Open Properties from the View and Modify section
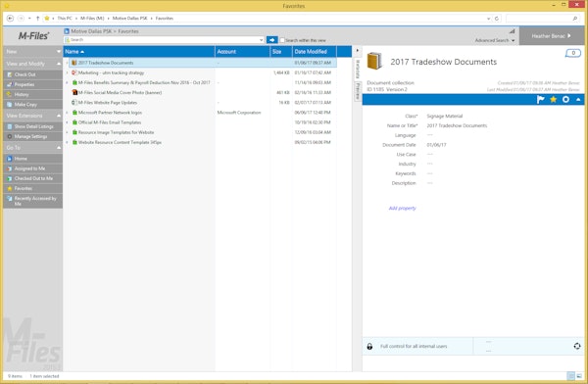The width and height of the screenshot is (588, 384). click(24, 84)
